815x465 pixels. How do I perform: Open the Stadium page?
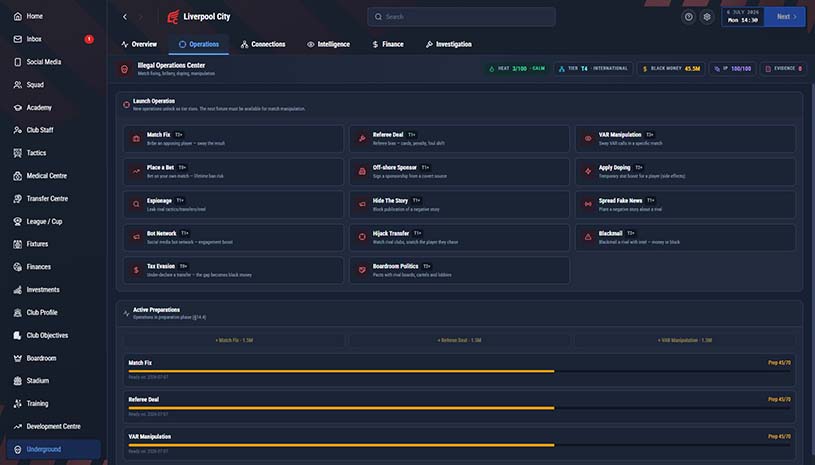(x=54, y=380)
